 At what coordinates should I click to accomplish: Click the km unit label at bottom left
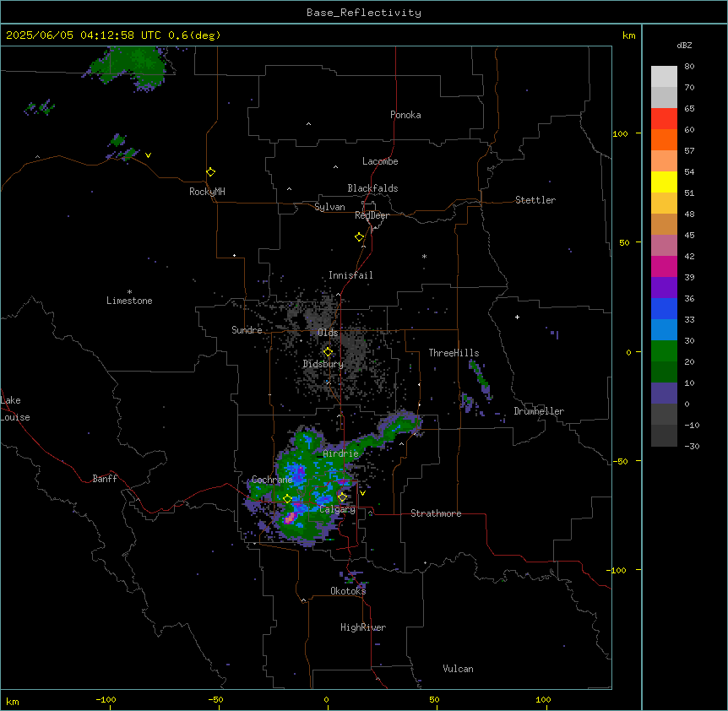[x=13, y=701]
